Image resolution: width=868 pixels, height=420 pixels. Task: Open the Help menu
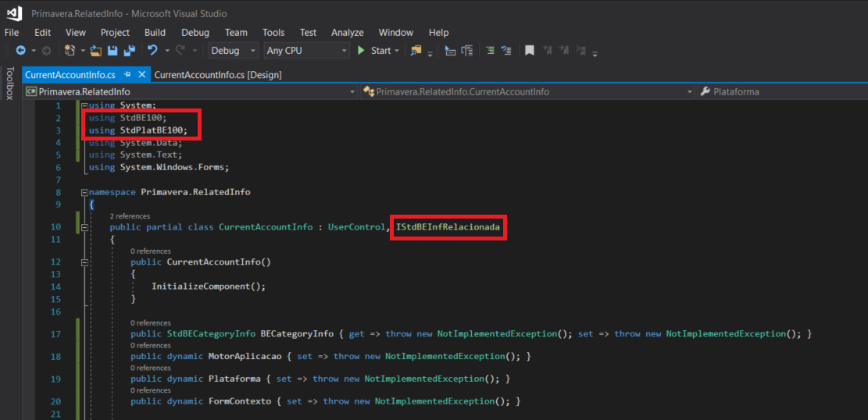point(438,33)
